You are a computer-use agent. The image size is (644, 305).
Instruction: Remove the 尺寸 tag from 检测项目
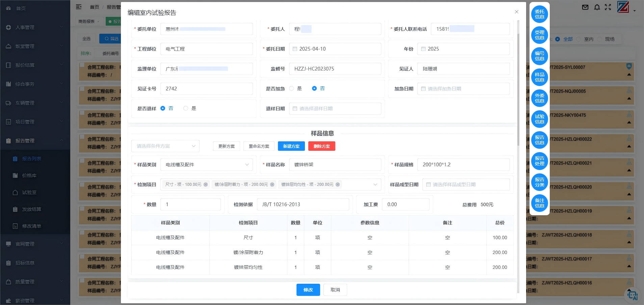click(x=205, y=185)
